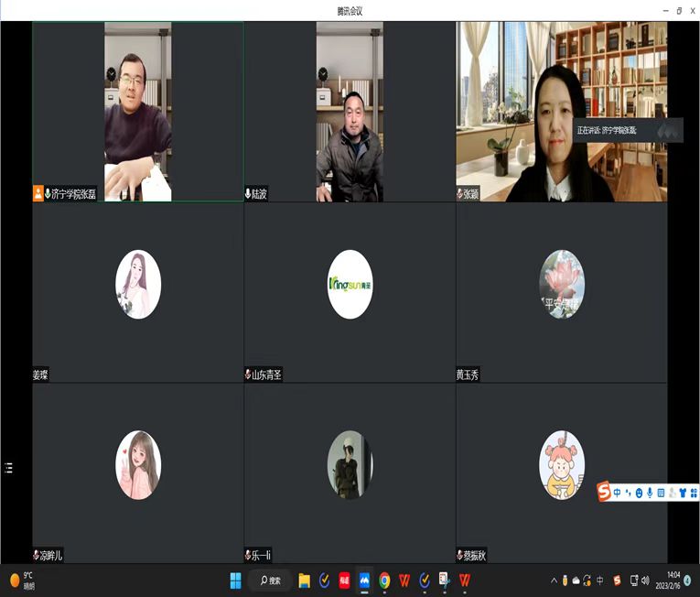Image resolution: width=700 pixels, height=597 pixels.
Task: Click the Kingsun 青圣 avatar
Action: (350, 284)
